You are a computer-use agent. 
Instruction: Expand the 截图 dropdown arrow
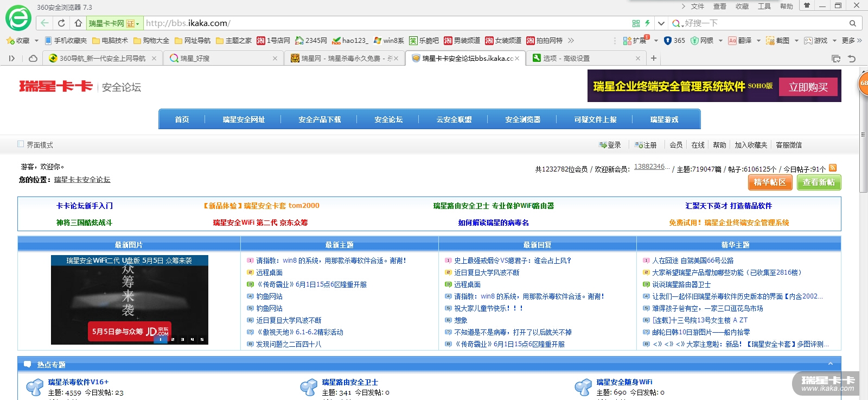click(796, 41)
